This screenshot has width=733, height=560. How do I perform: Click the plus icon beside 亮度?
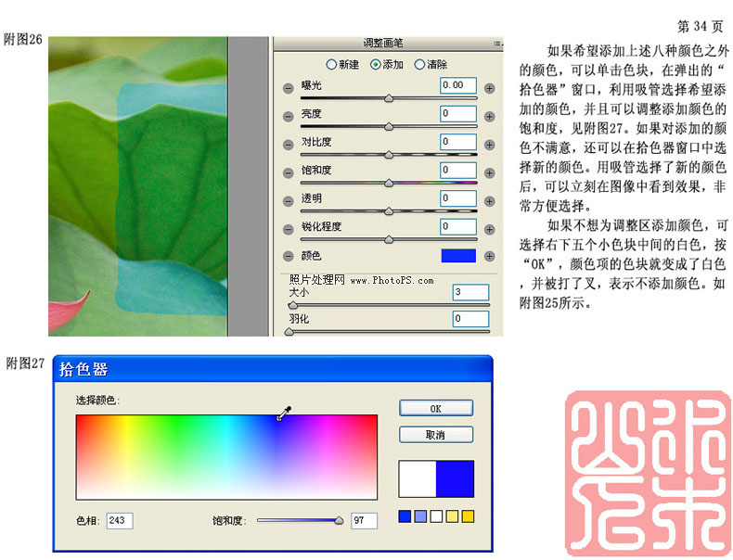pyautogui.click(x=490, y=116)
